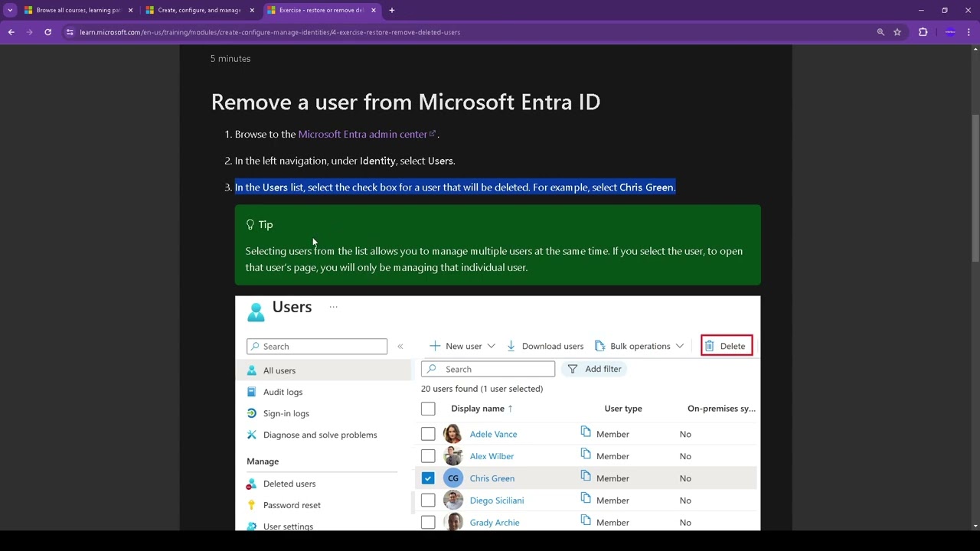The height and width of the screenshot is (551, 980).
Task: Click the User type column header
Action: click(x=623, y=409)
